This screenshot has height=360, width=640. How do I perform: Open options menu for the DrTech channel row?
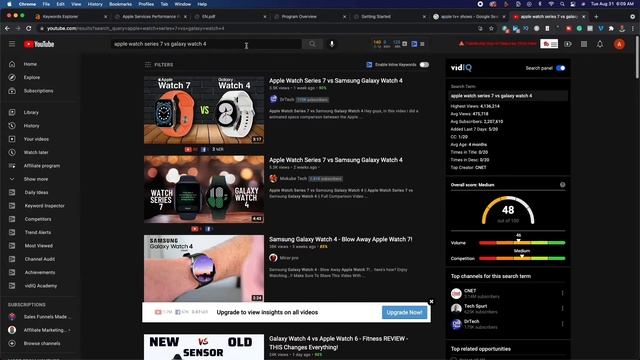point(562,324)
